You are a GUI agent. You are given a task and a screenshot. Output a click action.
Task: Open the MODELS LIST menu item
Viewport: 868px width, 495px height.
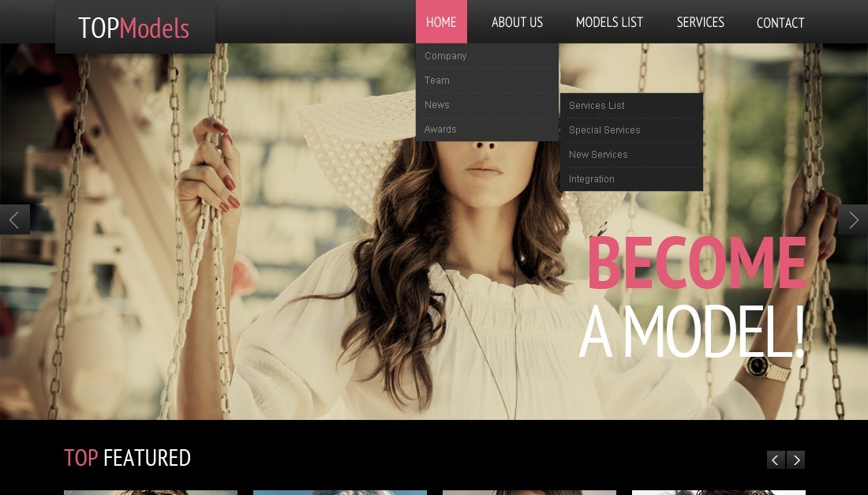tap(609, 22)
